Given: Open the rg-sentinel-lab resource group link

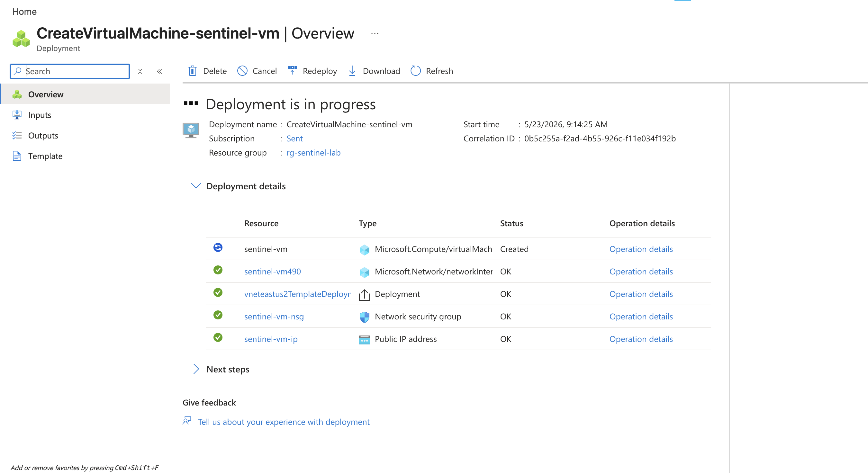Looking at the screenshot, I should (x=313, y=153).
